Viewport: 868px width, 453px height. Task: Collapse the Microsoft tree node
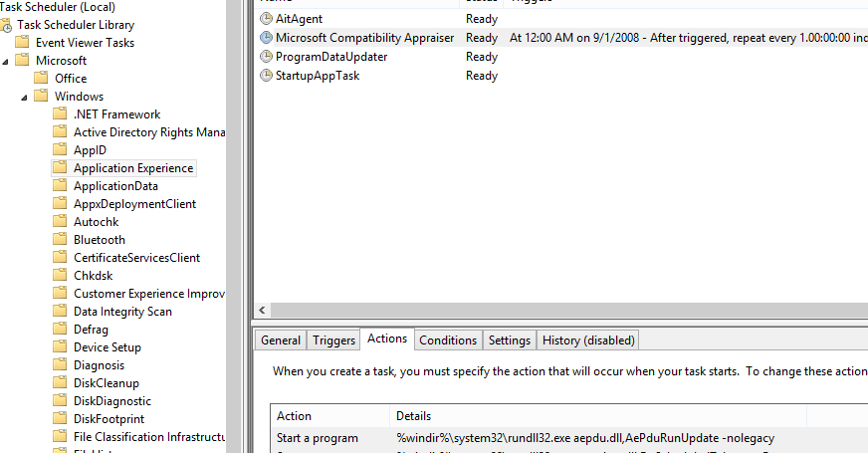[x=7, y=61]
